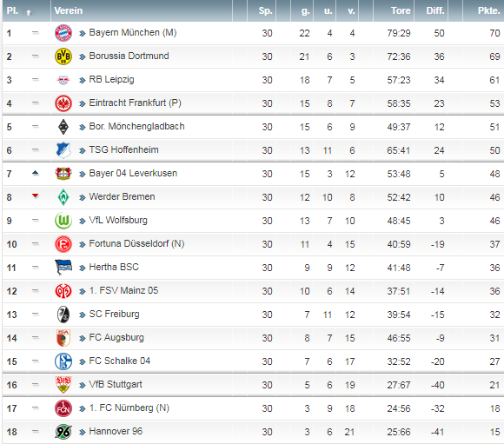Image resolution: width=504 pixels, height=444 pixels.
Task: Open the TSG Hoffenheim team link
Action: pos(123,149)
